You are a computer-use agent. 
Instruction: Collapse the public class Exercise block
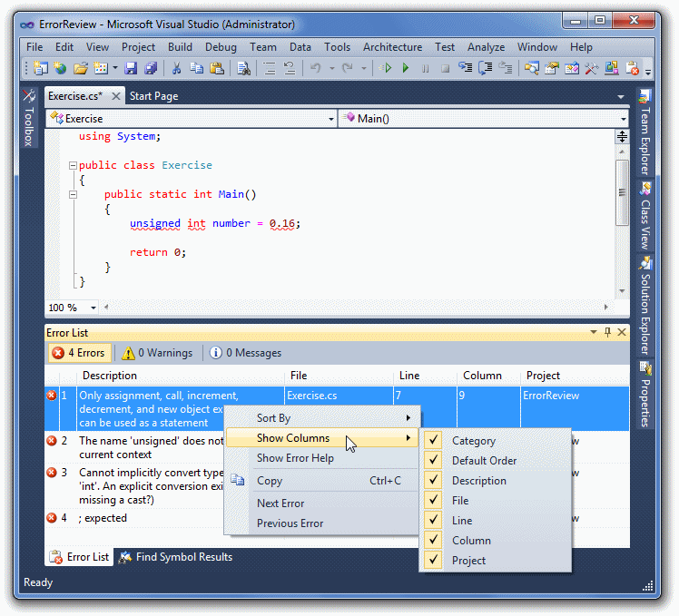[x=73, y=165]
